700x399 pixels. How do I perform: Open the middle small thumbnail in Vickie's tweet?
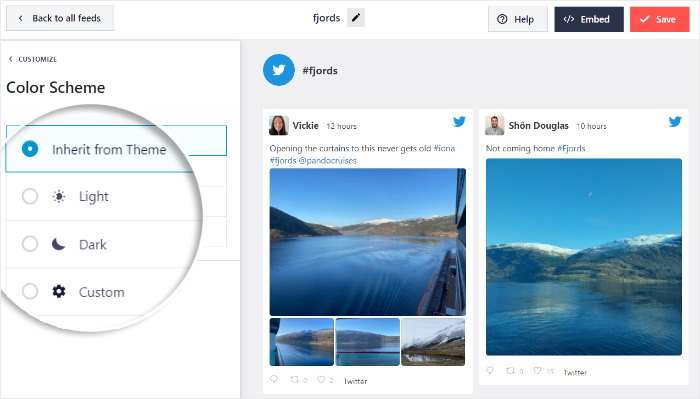(x=367, y=342)
